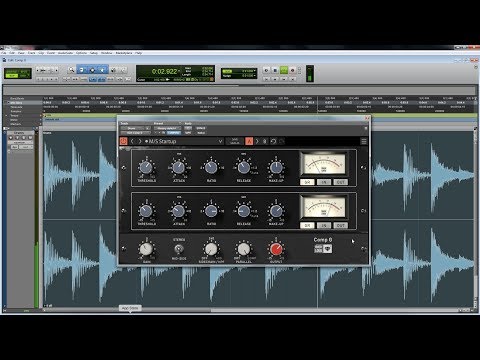Open the M/S Startup preset dropdown
This screenshot has width=480, height=360.
point(184,141)
